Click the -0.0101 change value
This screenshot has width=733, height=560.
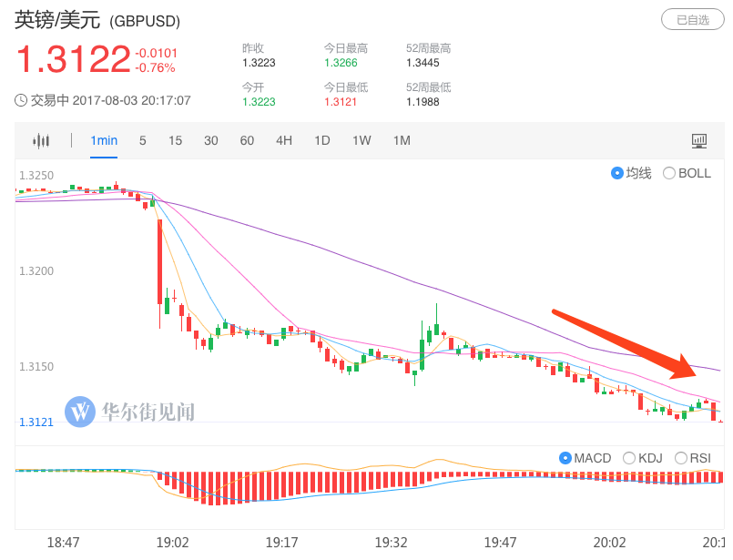[156, 54]
